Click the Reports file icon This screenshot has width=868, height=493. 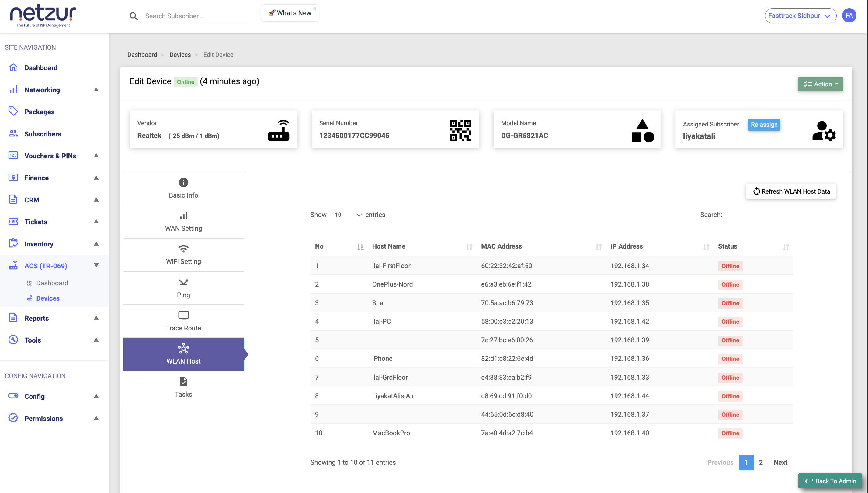point(13,318)
